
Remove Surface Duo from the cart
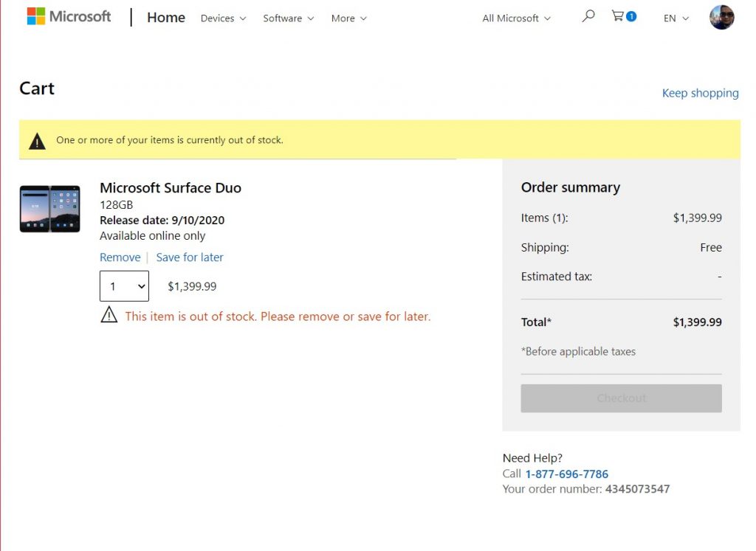[120, 257]
